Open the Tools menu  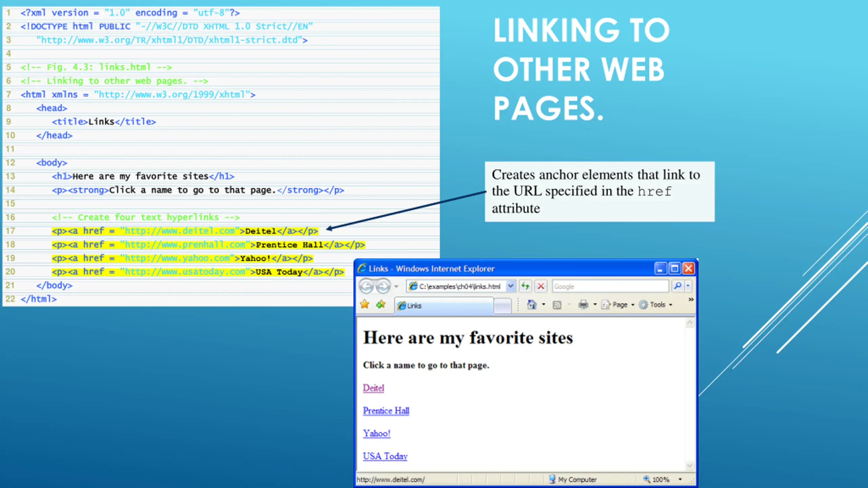pyautogui.click(x=656, y=305)
